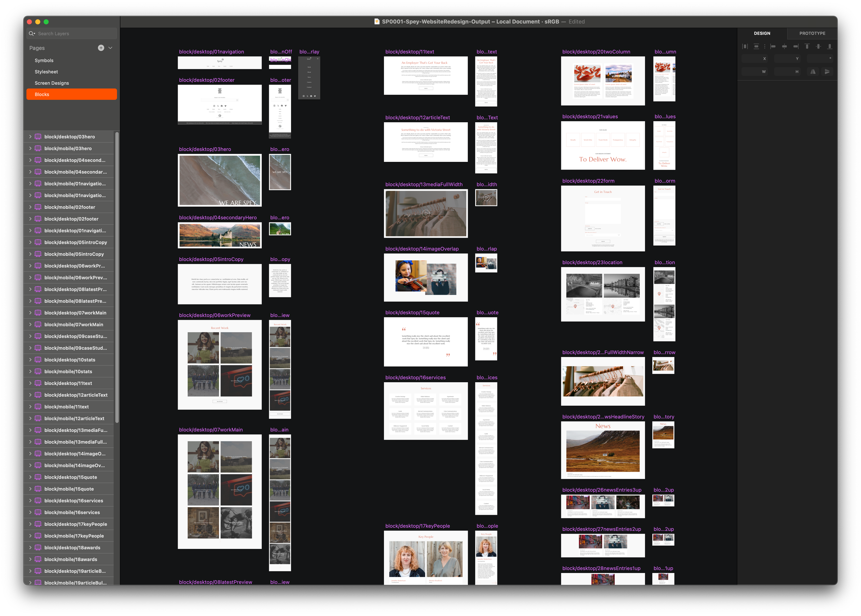Expand block/mobile/10stats layer
861x616 pixels.
click(30, 371)
